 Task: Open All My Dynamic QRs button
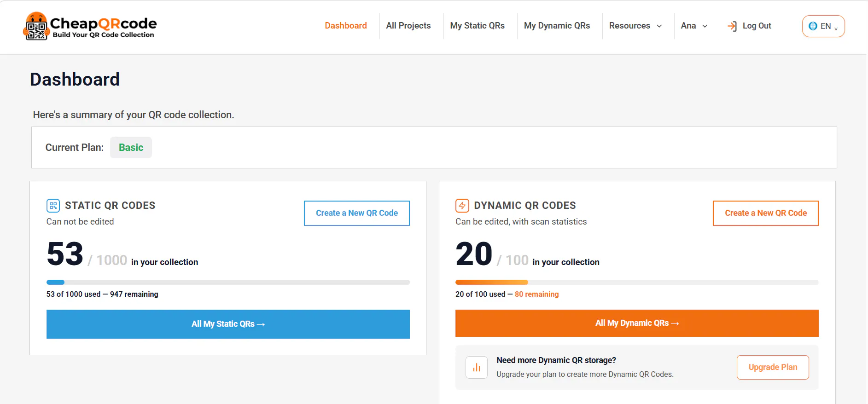(637, 323)
